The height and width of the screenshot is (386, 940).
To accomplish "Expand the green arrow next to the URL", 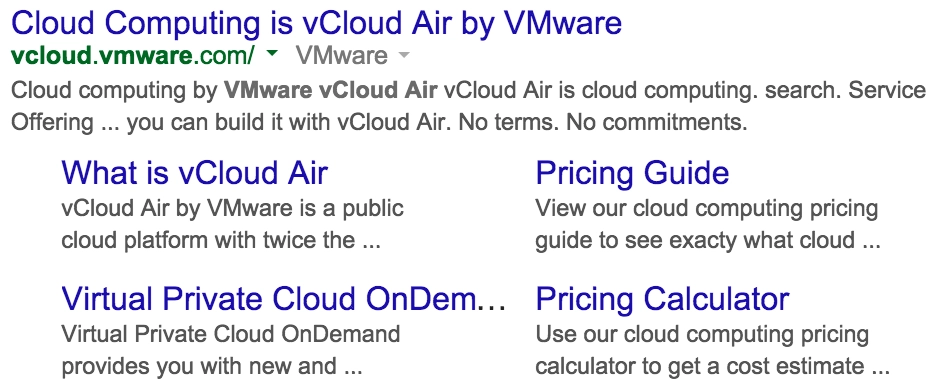I will (272, 54).
